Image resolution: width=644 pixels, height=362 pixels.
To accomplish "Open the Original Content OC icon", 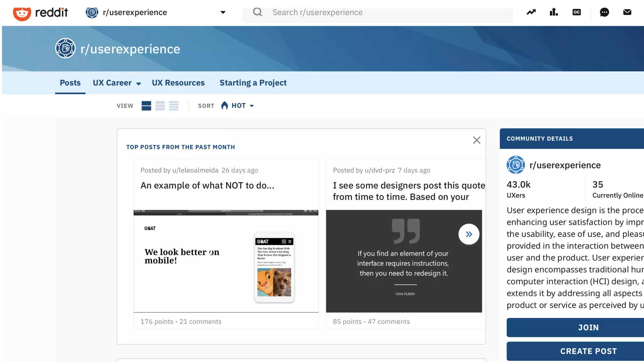I will pos(576,12).
